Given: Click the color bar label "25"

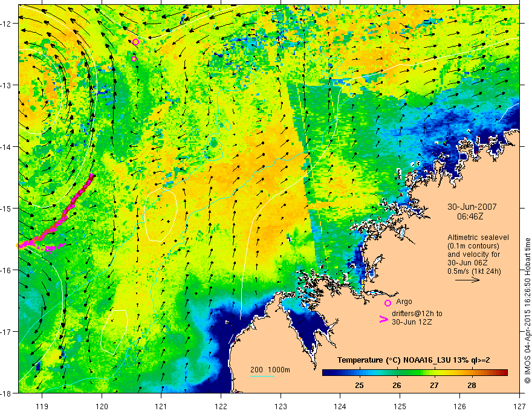Looking at the screenshot, I should click(359, 386).
